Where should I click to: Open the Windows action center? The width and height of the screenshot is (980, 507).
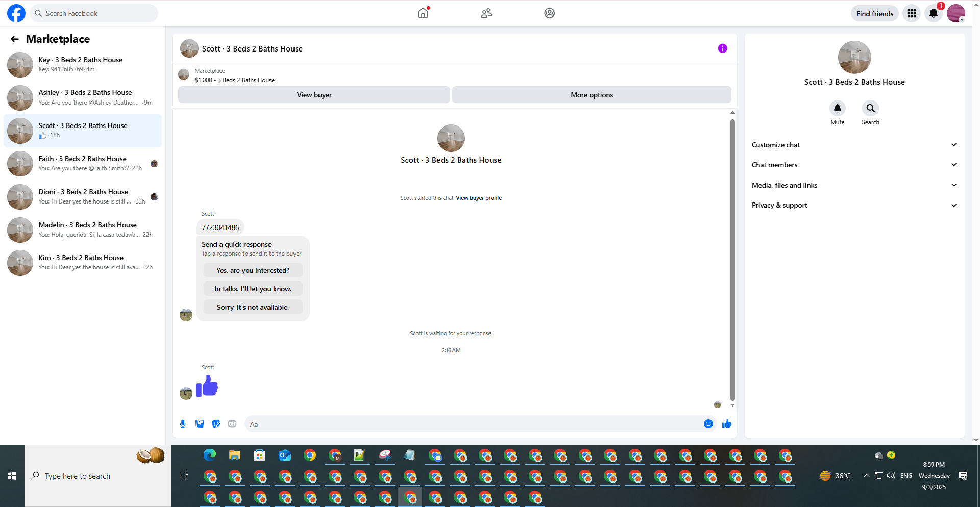pos(963,476)
